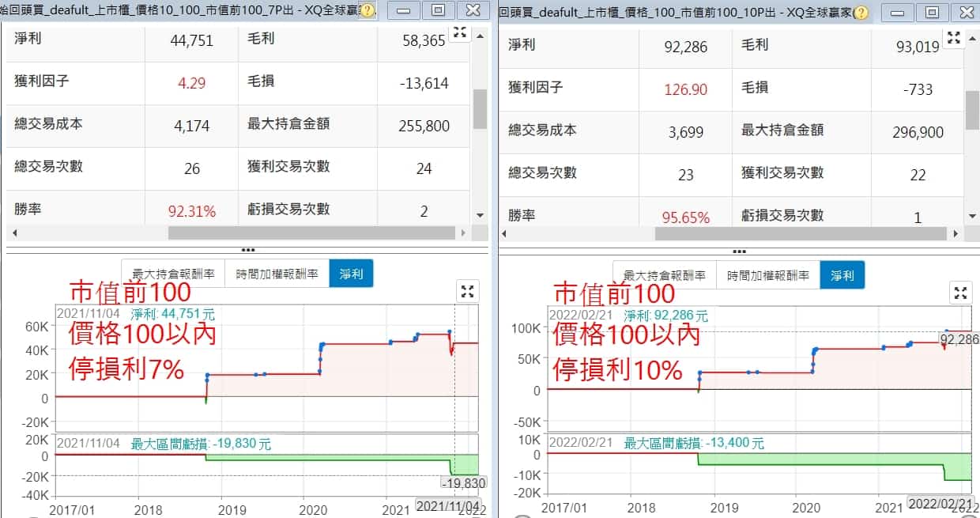Click 2021/11/04 date marker on left chart axis
This screenshot has width=980, height=518.
(447, 506)
